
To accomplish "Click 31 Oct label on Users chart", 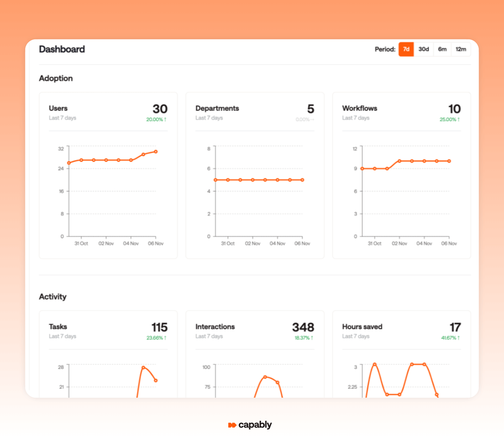I will [81, 243].
